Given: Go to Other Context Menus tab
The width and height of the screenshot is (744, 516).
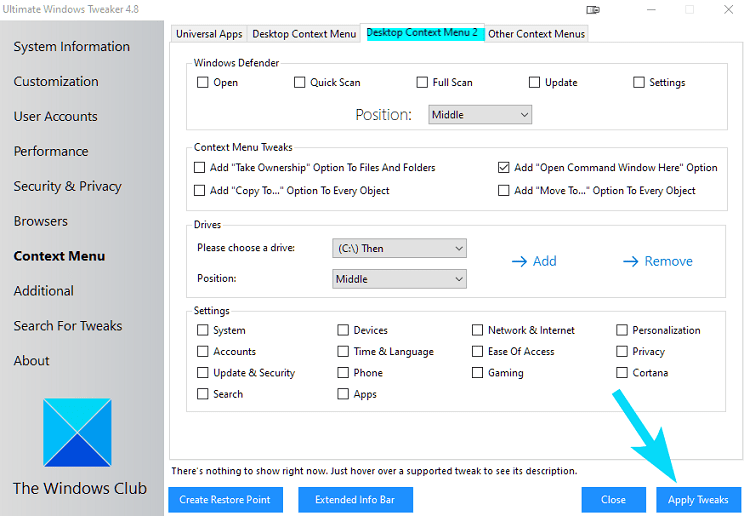Looking at the screenshot, I should [x=536, y=34].
